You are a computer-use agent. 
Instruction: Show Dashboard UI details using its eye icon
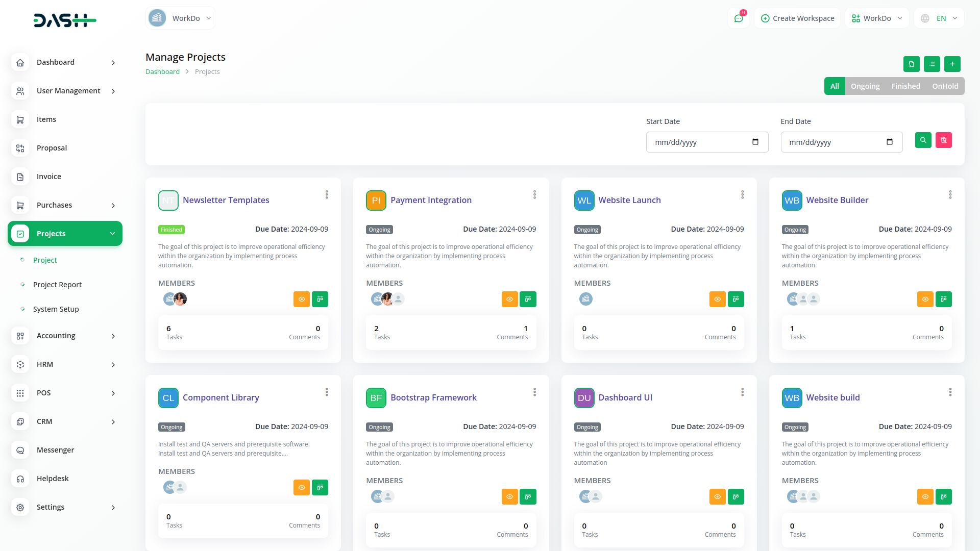717,496
